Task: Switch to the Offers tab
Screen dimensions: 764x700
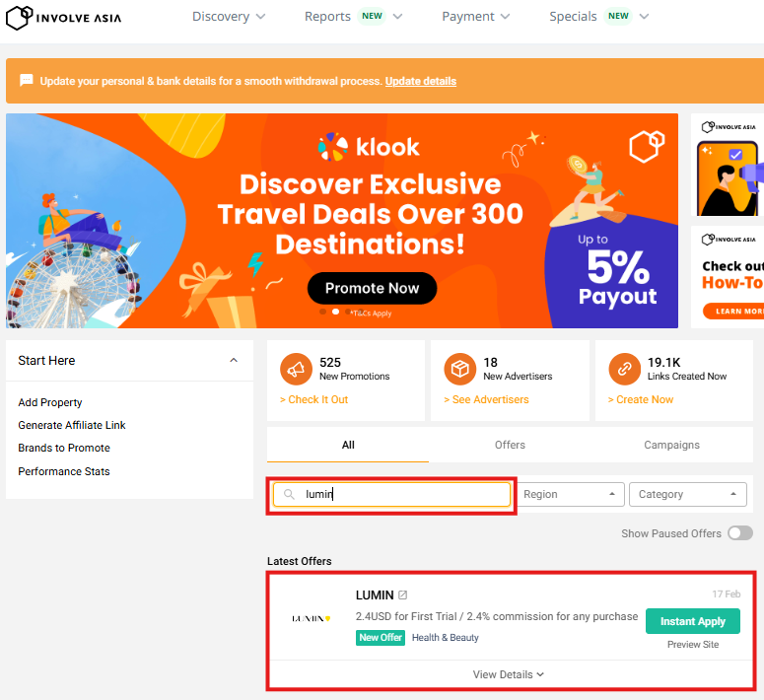Action: click(x=510, y=445)
